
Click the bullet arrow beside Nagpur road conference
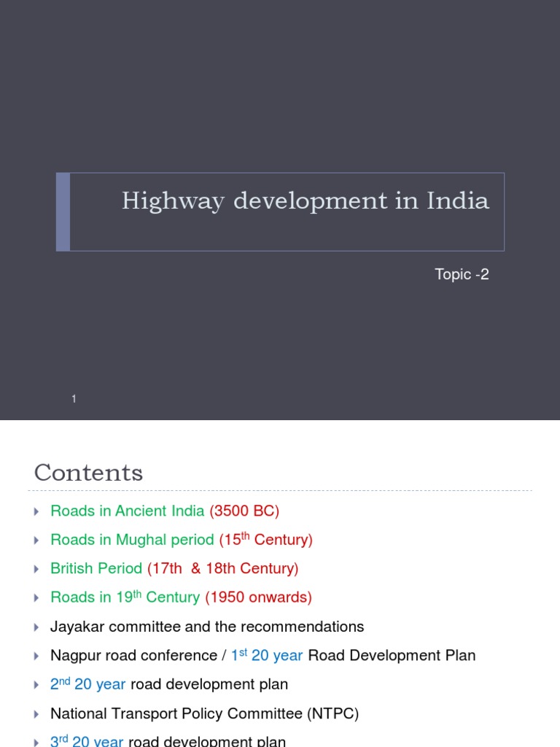tap(36, 657)
